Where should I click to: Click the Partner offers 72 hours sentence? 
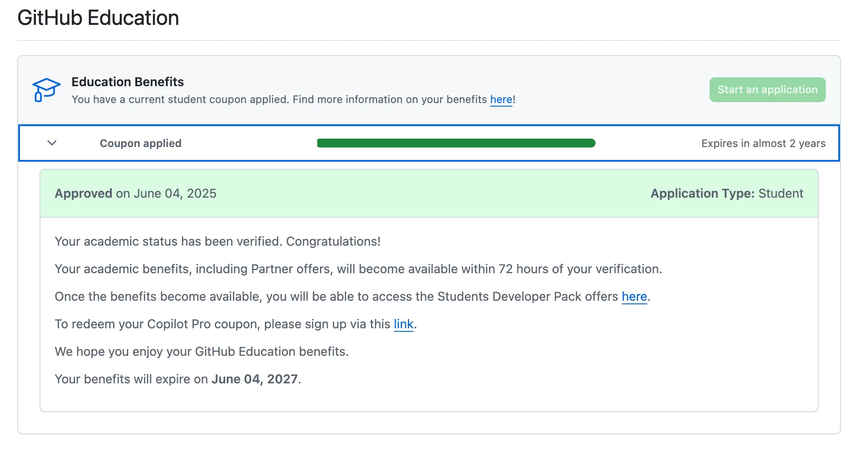[358, 269]
